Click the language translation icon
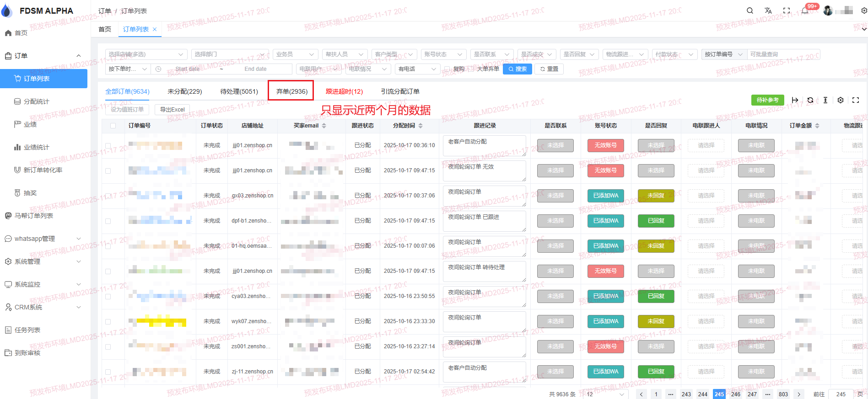 (x=768, y=11)
